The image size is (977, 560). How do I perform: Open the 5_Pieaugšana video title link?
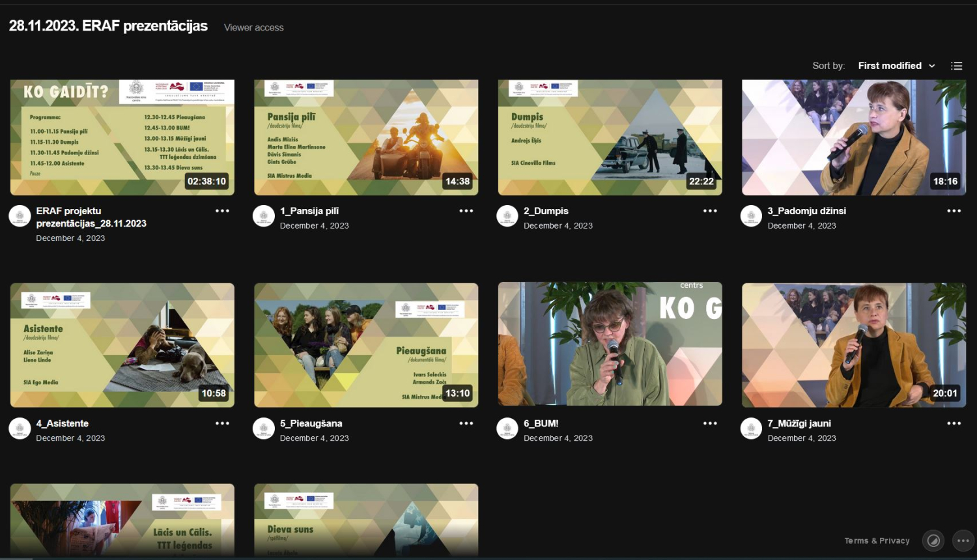click(311, 423)
